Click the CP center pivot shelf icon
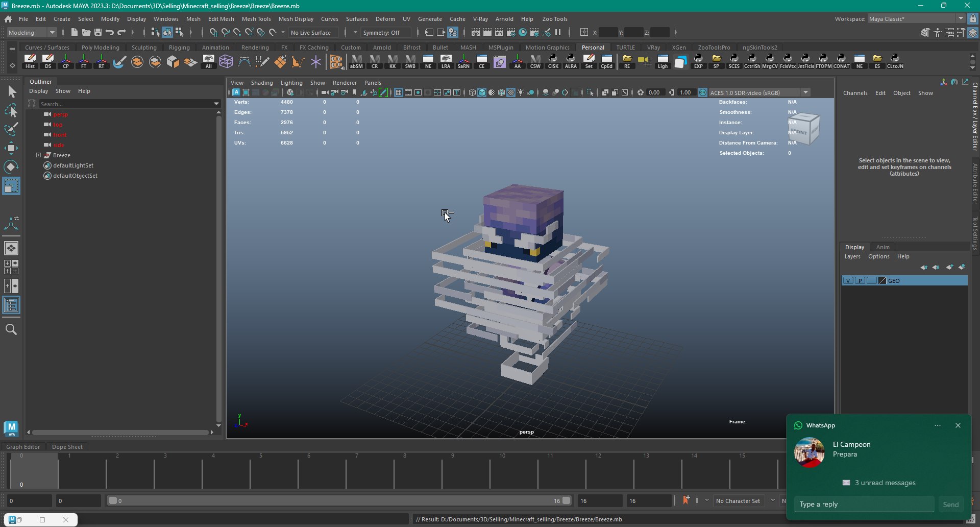The image size is (980, 527). click(66, 61)
